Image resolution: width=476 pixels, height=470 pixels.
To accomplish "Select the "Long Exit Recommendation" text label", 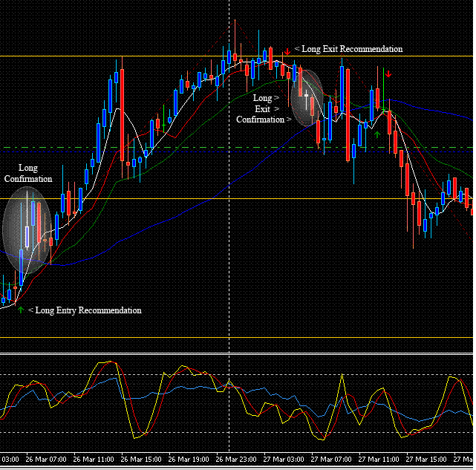I will tap(352, 49).
